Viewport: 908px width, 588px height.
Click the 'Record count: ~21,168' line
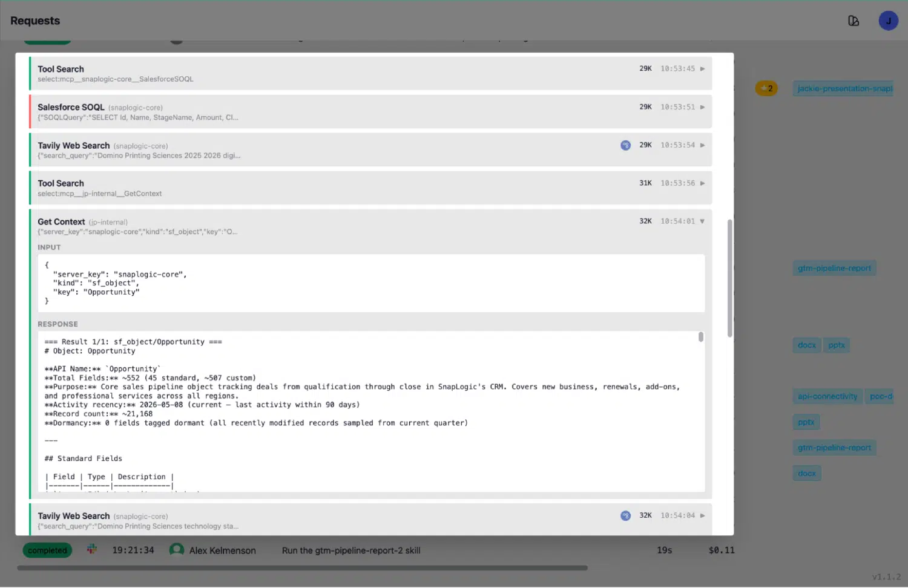pos(99,414)
